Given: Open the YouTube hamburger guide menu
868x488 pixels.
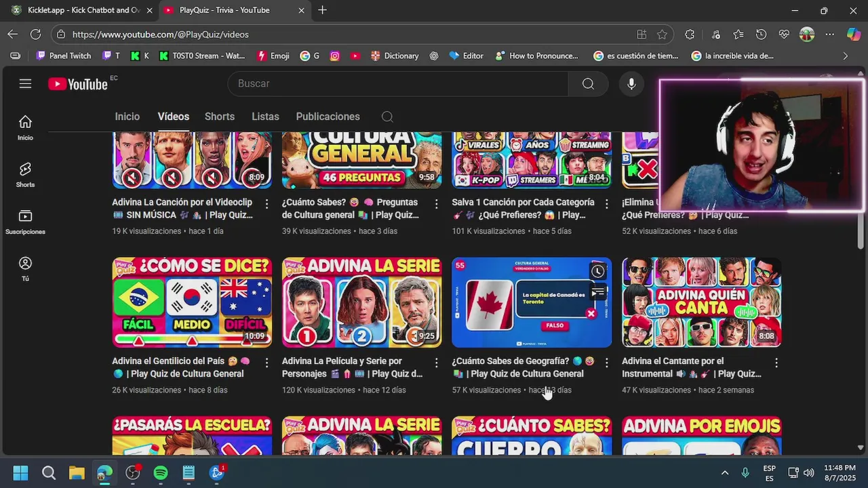Looking at the screenshot, I should pyautogui.click(x=25, y=83).
